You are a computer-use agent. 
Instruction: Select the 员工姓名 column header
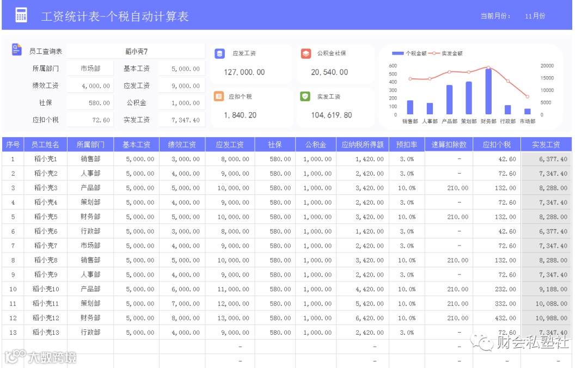[45, 144]
